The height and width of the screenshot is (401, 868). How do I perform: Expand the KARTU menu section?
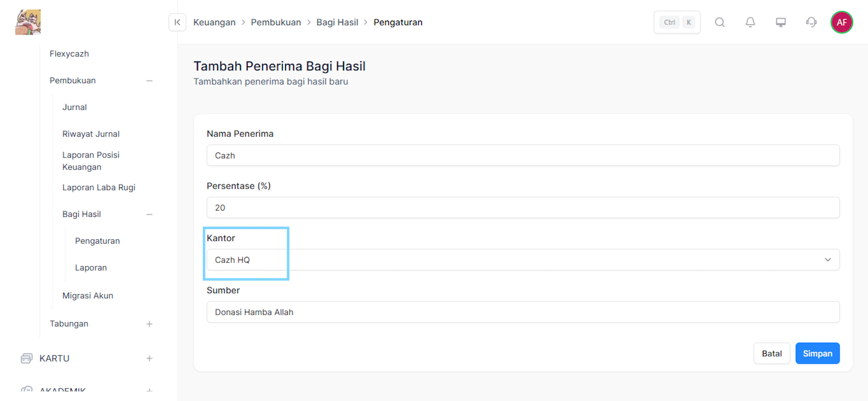pos(149,358)
